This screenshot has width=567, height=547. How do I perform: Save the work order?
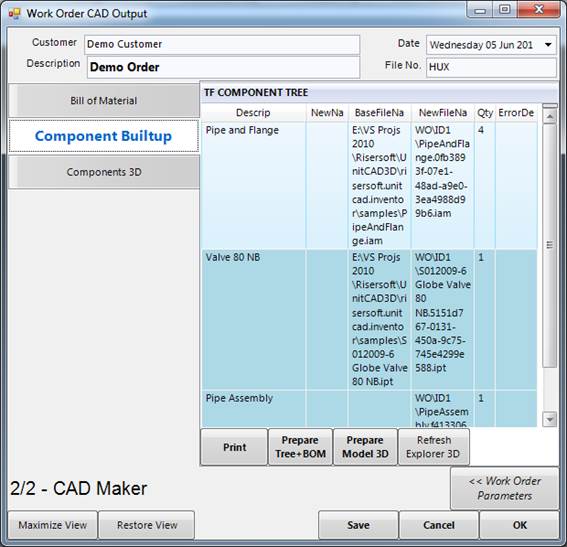click(x=358, y=525)
